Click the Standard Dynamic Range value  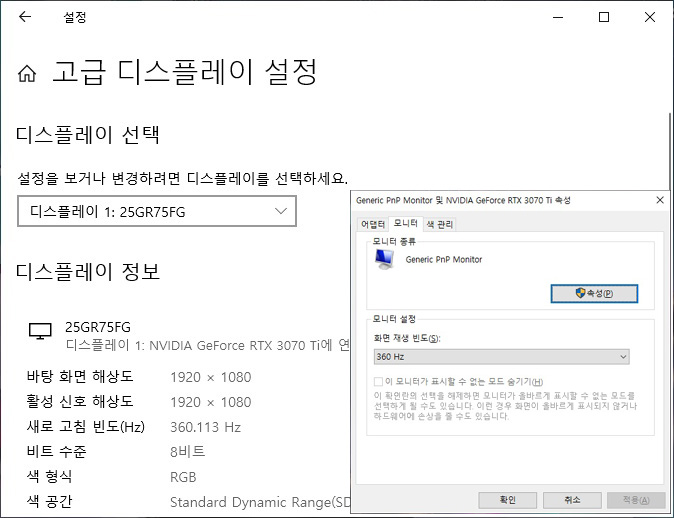pos(260,502)
